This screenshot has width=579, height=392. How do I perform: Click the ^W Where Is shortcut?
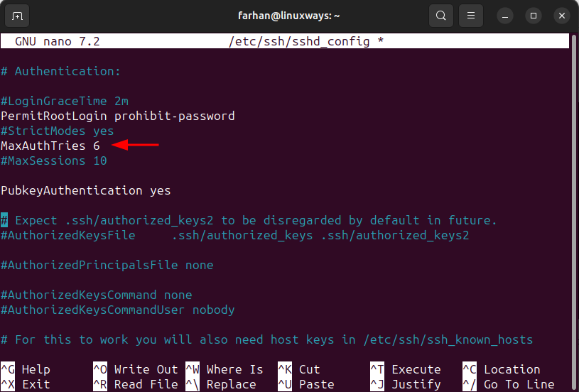tap(224, 369)
